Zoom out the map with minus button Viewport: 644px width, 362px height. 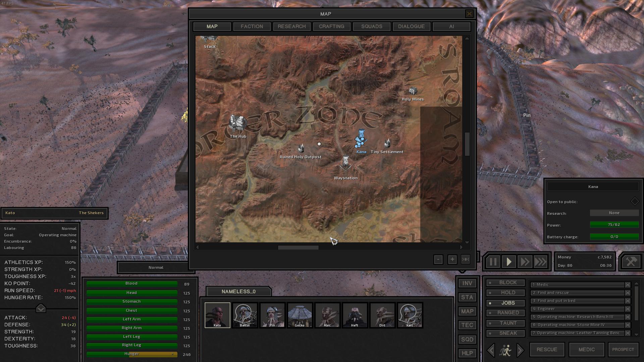438,259
